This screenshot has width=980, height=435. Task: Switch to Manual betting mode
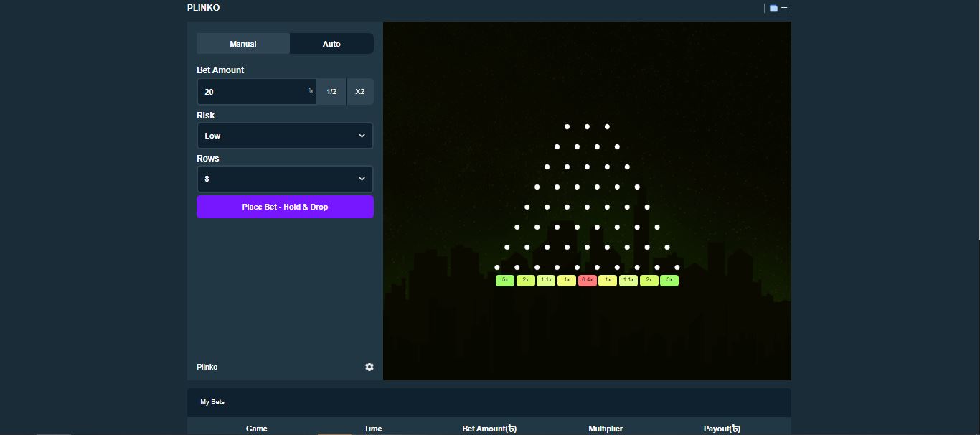(243, 44)
